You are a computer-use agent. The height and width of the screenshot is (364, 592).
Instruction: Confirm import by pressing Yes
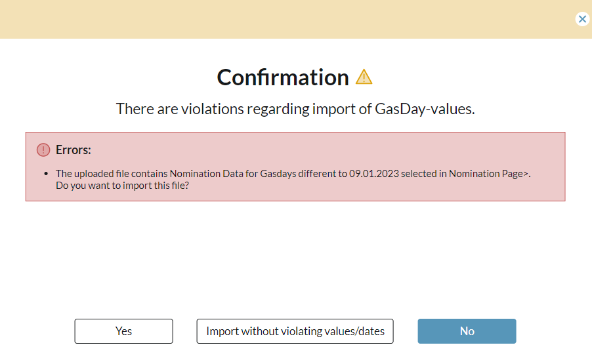123,331
